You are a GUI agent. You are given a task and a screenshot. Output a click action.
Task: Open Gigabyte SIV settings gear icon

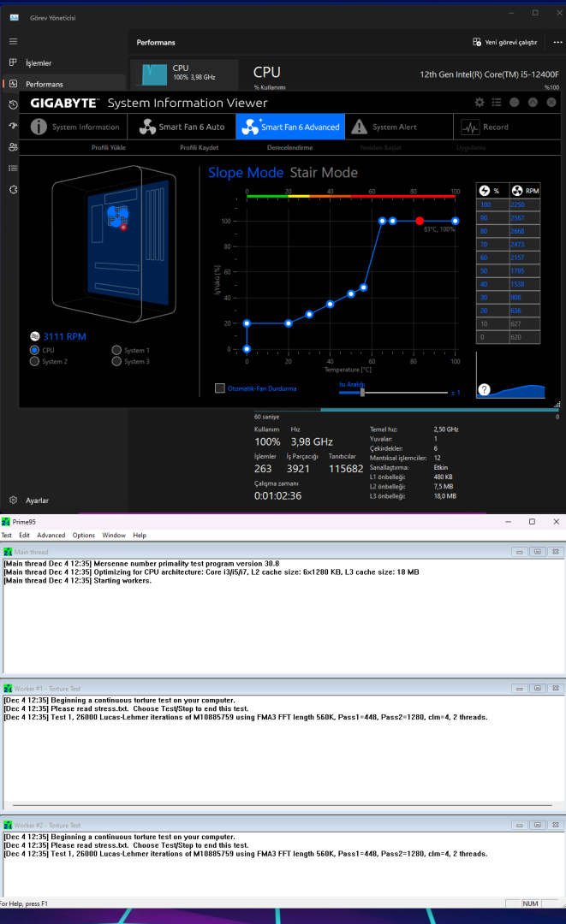click(x=480, y=103)
